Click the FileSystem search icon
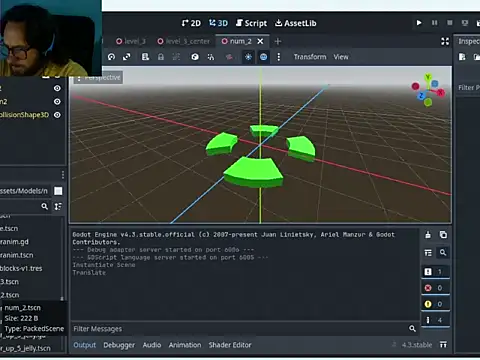The width and height of the screenshot is (480, 360). tap(44, 206)
